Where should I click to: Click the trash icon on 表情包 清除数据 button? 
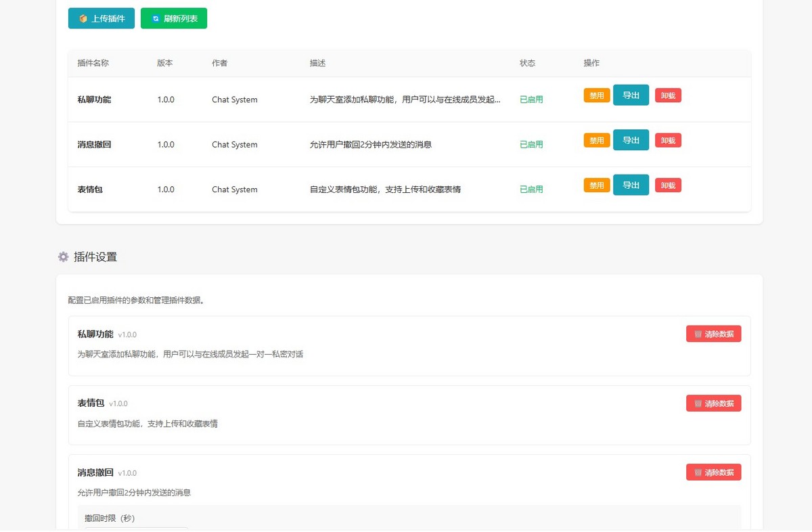(x=698, y=403)
